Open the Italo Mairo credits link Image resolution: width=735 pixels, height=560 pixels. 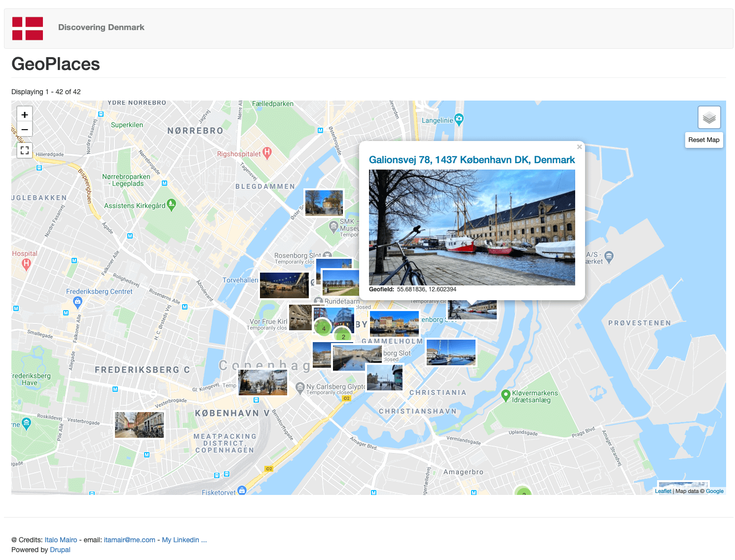pos(61,540)
